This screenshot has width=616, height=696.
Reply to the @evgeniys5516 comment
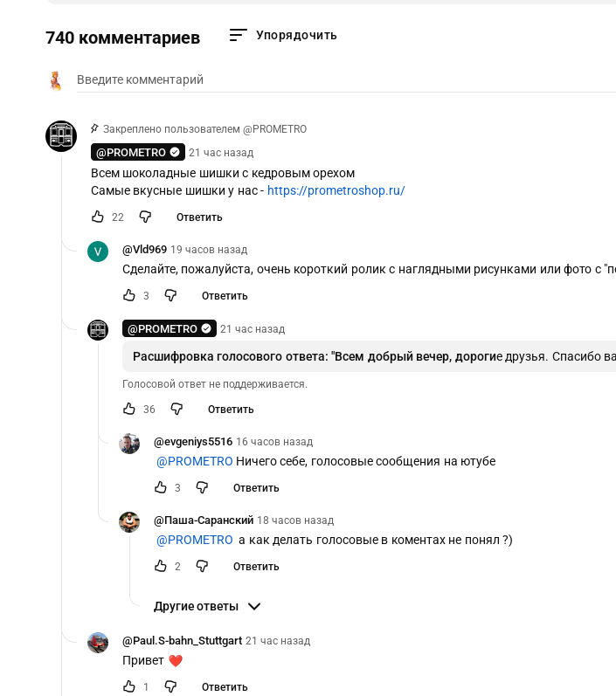pos(256,487)
